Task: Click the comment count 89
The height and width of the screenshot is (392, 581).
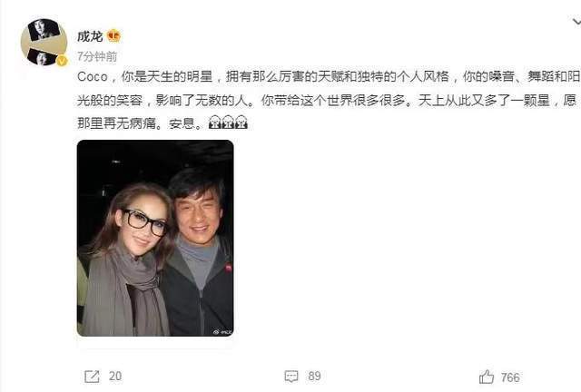Action: click(x=314, y=376)
